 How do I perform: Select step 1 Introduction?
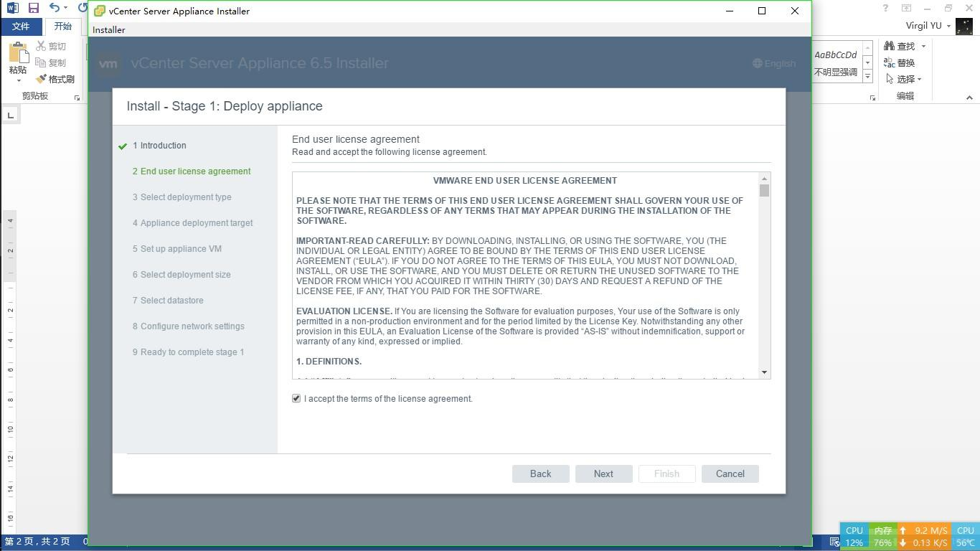tap(159, 146)
